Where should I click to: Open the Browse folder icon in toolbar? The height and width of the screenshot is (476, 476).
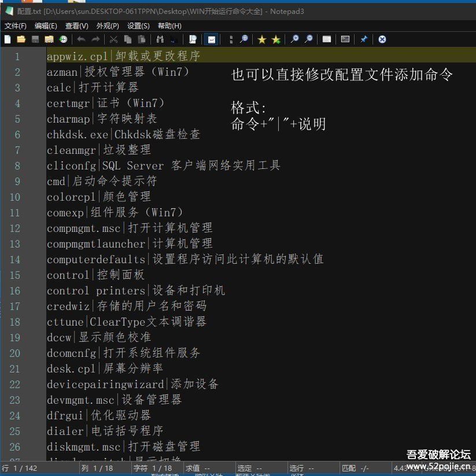click(x=49, y=39)
